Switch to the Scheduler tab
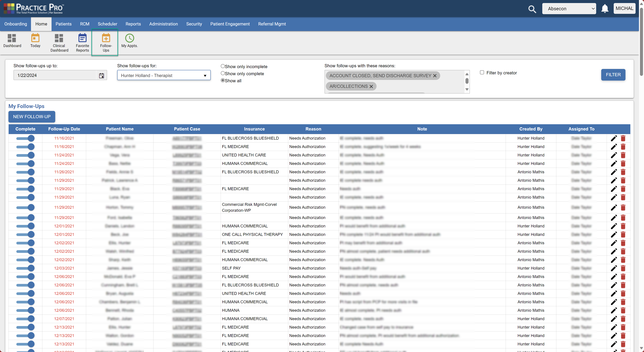The width and height of the screenshot is (644, 352). 107,24
